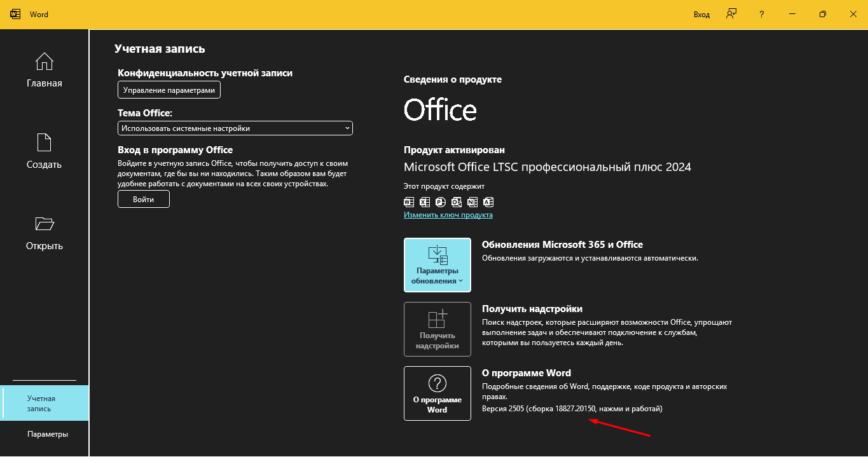Click Вход in the title bar
This screenshot has width=868, height=457.
point(701,15)
